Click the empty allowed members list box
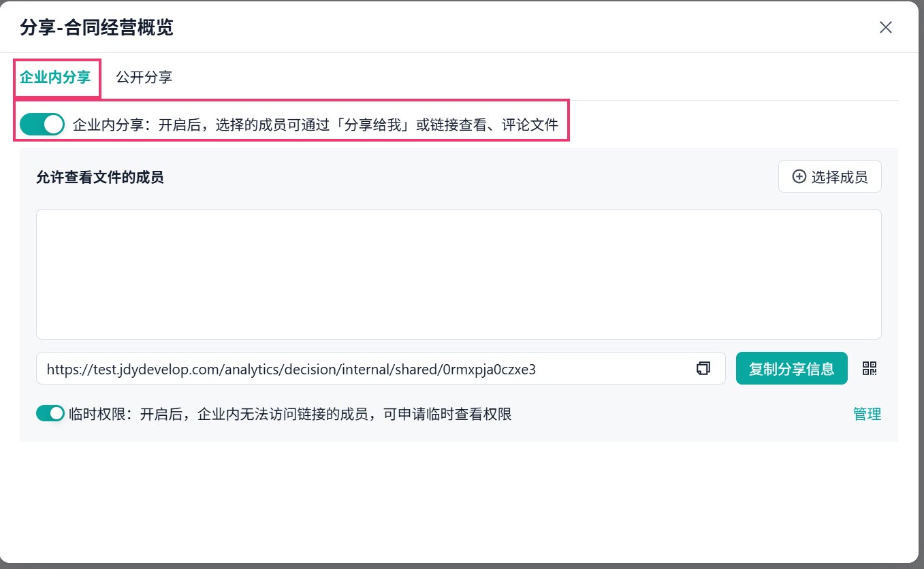This screenshot has width=924, height=569. 459,274
